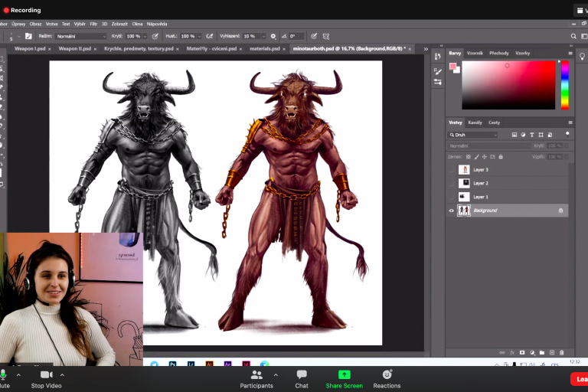The width and height of the screenshot is (588, 392).
Task: Click the lock icon on Background layer
Action: point(560,211)
